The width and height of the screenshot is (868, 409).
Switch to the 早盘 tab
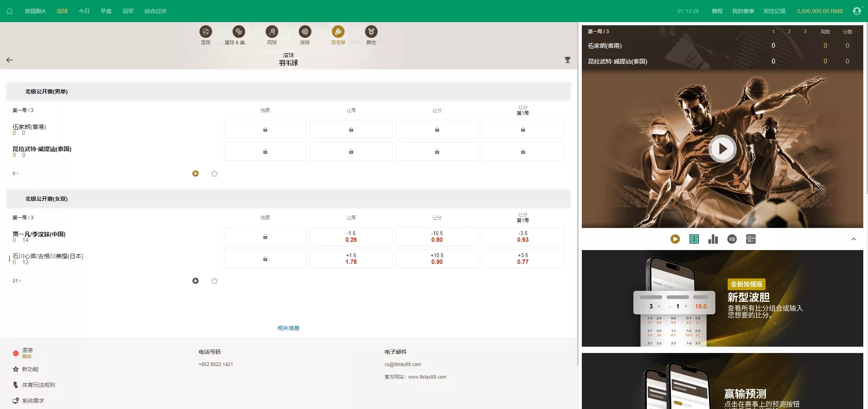(x=106, y=11)
